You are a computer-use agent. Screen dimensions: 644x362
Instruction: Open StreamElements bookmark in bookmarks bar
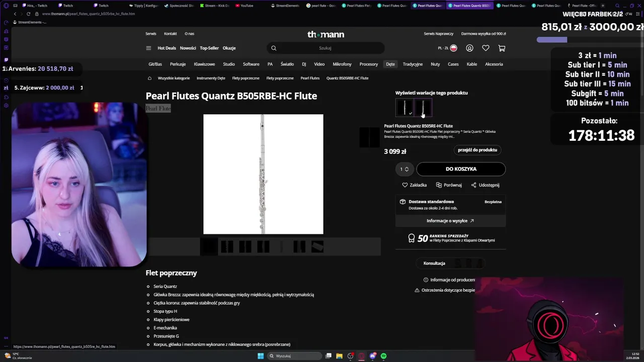click(x=29, y=22)
